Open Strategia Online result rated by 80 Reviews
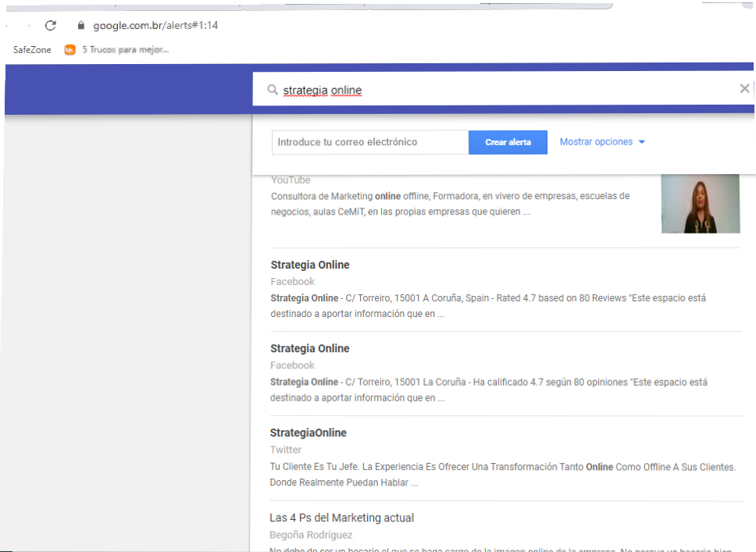The width and height of the screenshot is (756, 552). (x=310, y=265)
